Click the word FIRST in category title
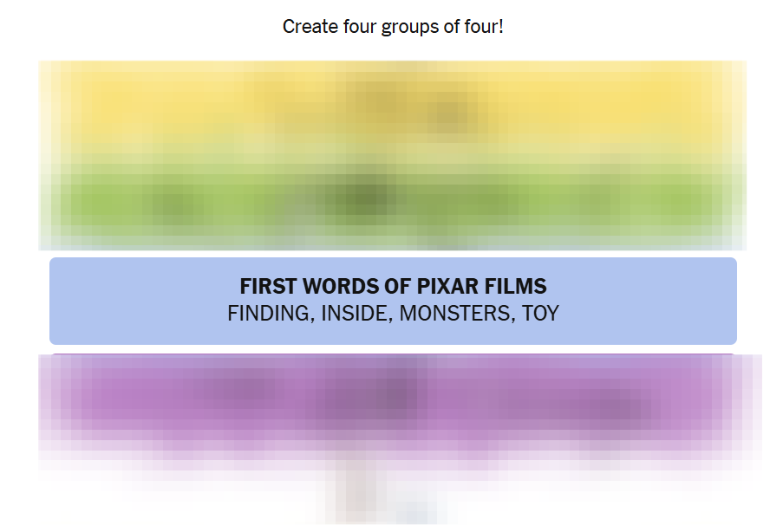783x532 pixels. point(269,287)
